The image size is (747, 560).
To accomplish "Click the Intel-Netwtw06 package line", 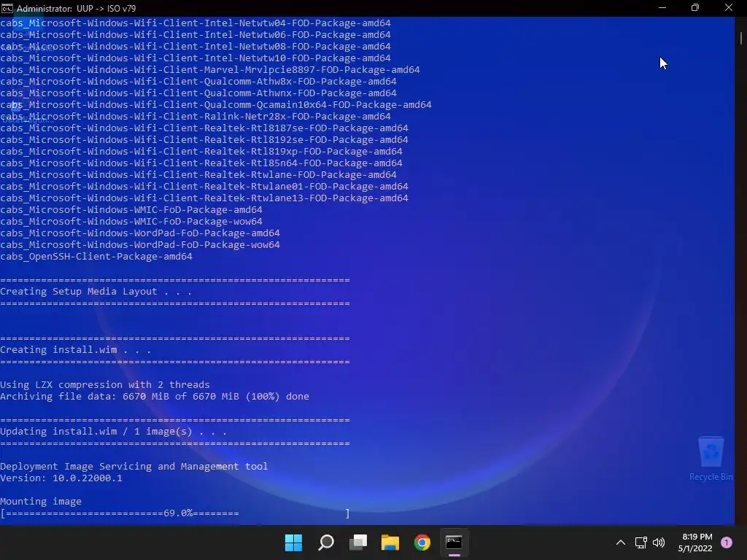I will (196, 35).
